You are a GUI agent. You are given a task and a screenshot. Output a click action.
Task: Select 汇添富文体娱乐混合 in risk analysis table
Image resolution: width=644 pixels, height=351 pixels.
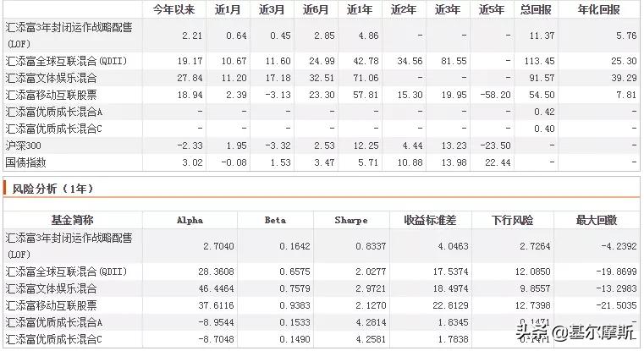[x=51, y=288]
